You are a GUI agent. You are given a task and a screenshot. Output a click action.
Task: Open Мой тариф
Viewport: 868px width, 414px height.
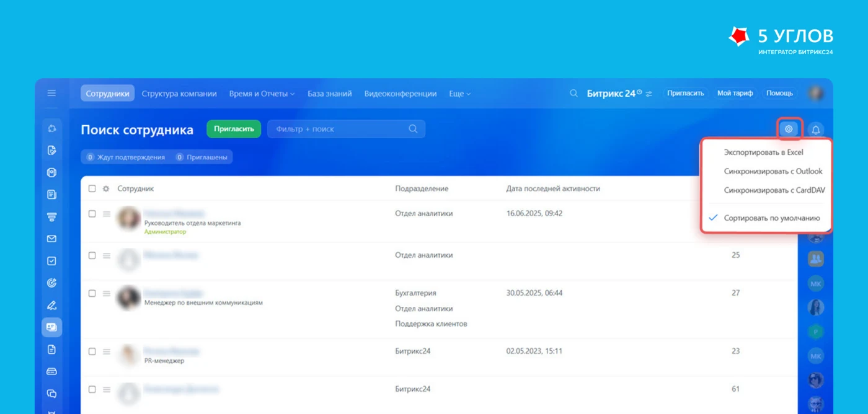click(x=735, y=93)
